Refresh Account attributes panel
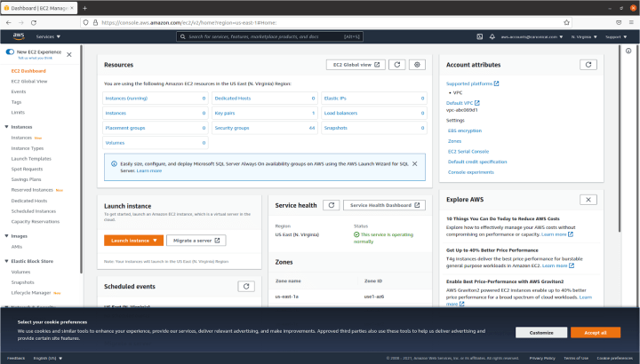 click(x=588, y=65)
